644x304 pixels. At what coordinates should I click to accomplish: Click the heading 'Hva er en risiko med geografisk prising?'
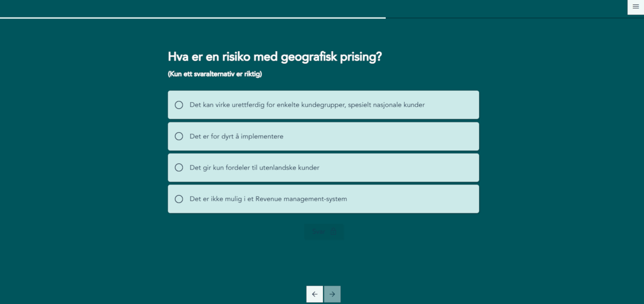tap(275, 57)
